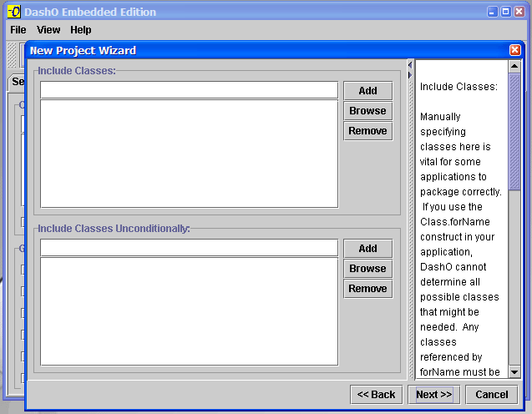The width and height of the screenshot is (532, 414).
Task: Click Browse for Include Classes Unconditionally
Action: click(x=367, y=268)
